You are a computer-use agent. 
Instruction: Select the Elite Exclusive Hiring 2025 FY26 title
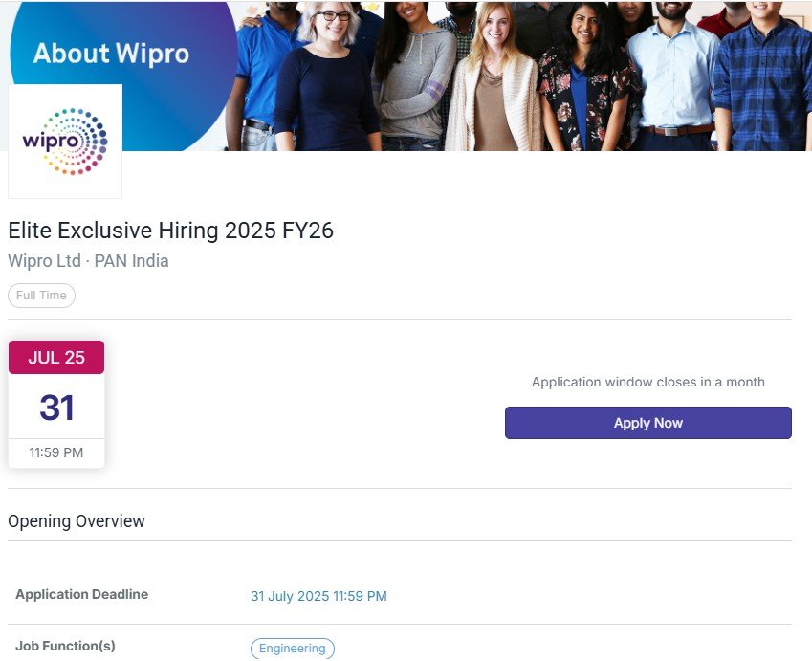pos(170,231)
